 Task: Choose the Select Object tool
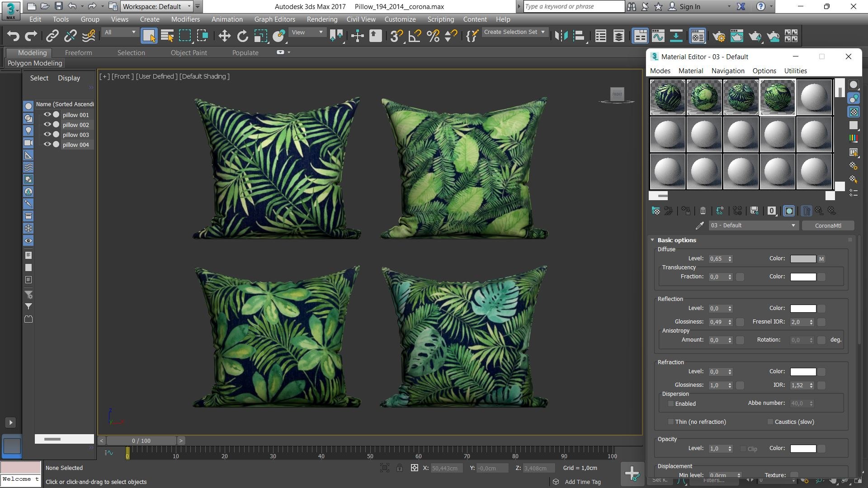tap(149, 36)
